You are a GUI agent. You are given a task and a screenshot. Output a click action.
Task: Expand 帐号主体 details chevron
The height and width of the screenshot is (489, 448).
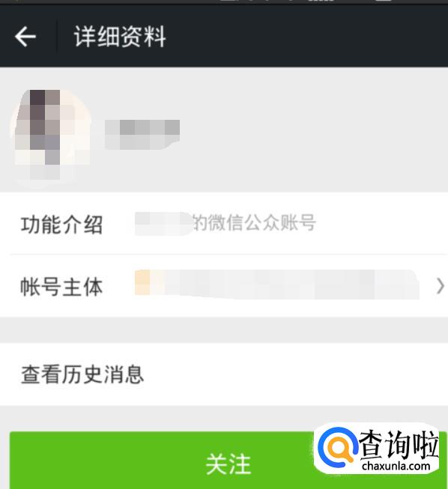point(440,286)
